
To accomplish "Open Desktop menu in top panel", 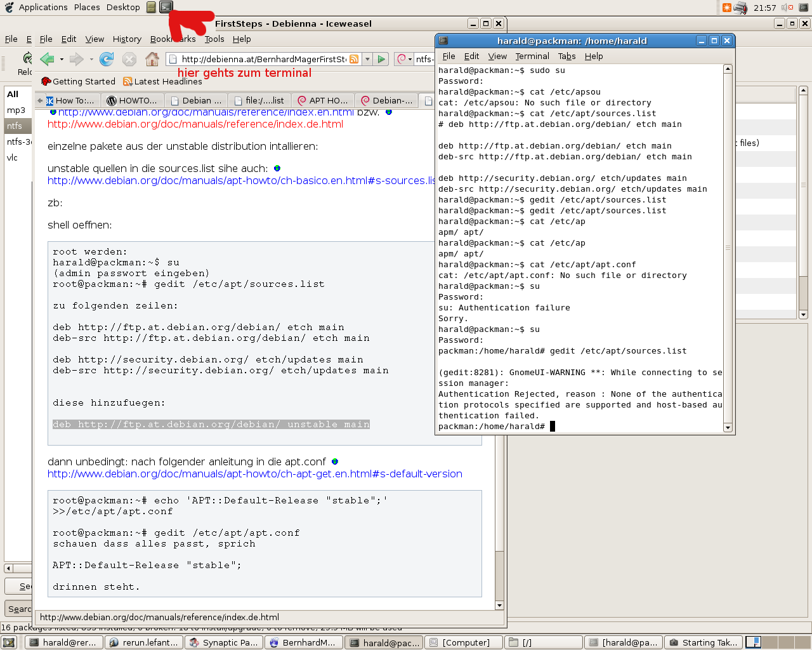I will (123, 8).
